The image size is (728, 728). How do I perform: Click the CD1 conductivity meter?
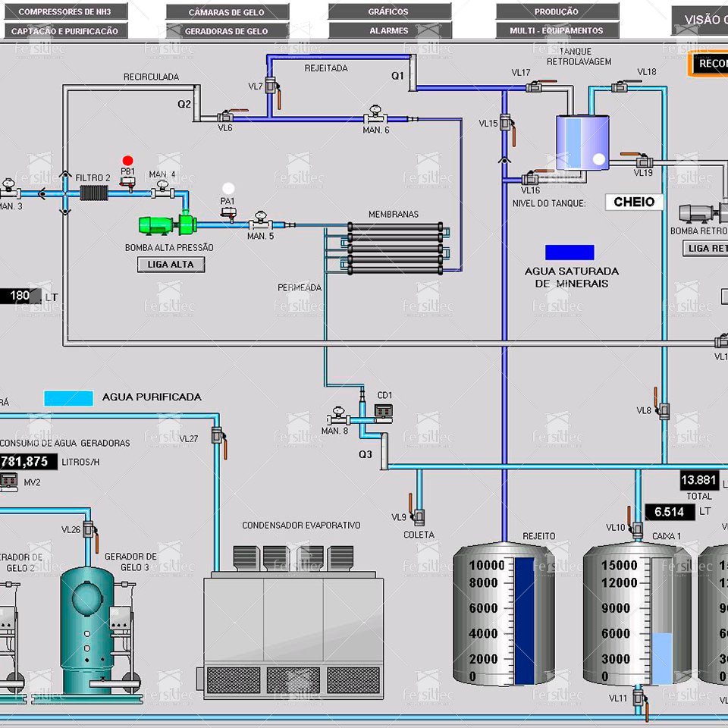pos(384,413)
